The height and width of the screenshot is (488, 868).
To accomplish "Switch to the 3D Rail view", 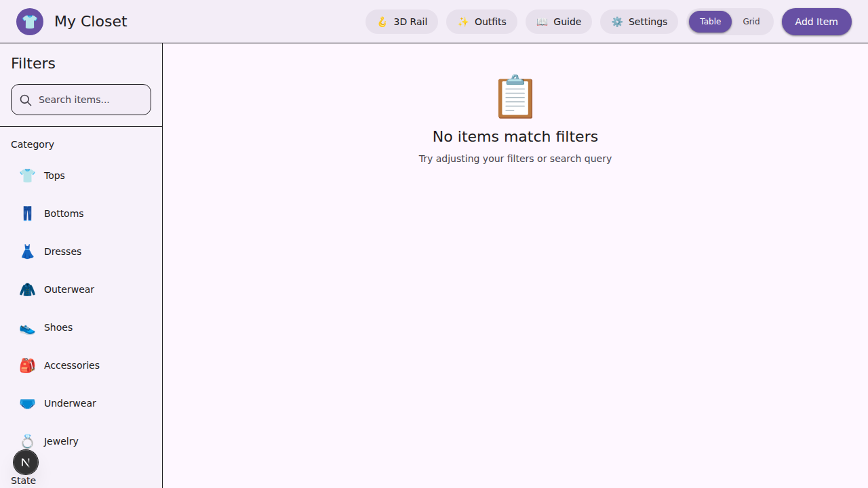I will (x=401, y=21).
